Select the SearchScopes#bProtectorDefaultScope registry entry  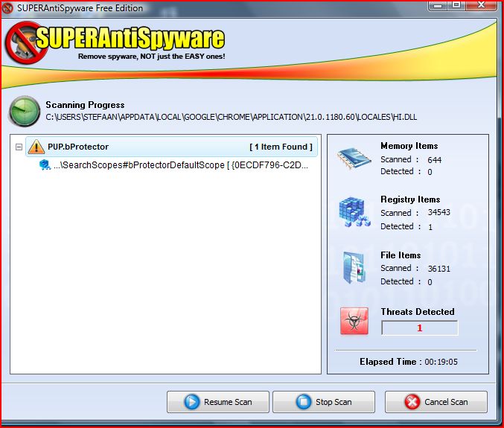pos(174,165)
